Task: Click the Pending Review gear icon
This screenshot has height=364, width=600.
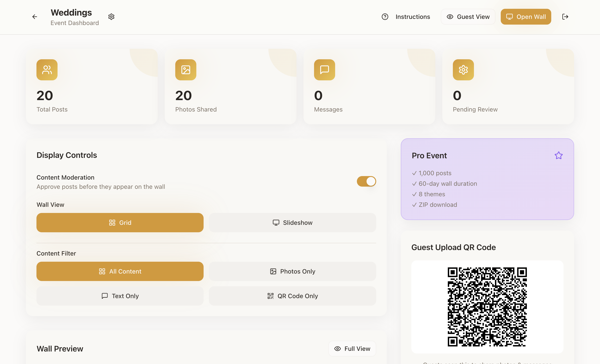Action: tap(463, 70)
